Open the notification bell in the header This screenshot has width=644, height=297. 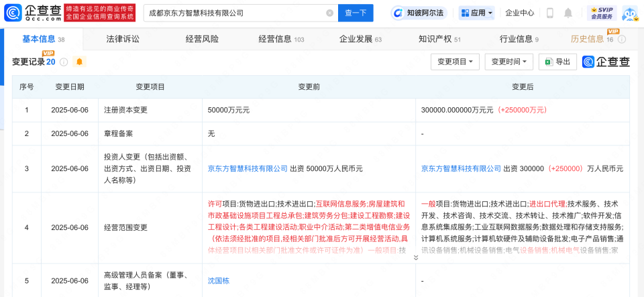click(x=568, y=13)
